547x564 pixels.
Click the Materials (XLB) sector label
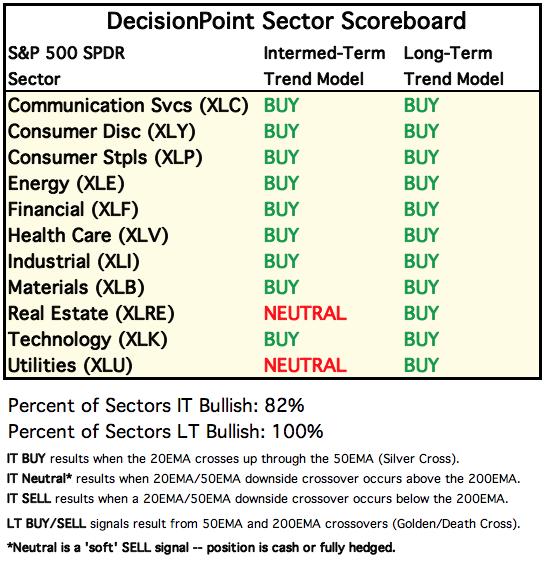(76, 288)
